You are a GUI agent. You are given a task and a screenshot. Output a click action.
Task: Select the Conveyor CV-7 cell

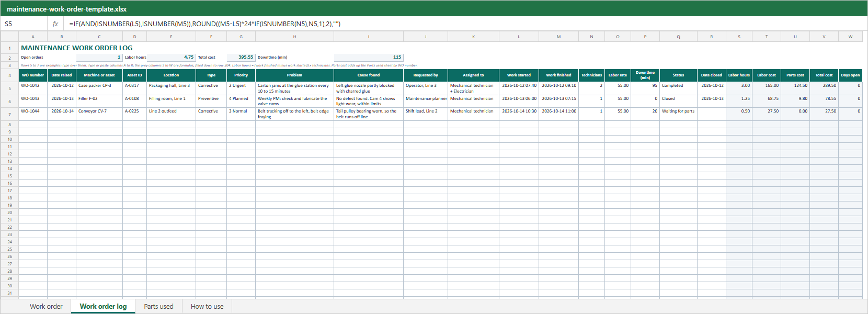coord(99,114)
